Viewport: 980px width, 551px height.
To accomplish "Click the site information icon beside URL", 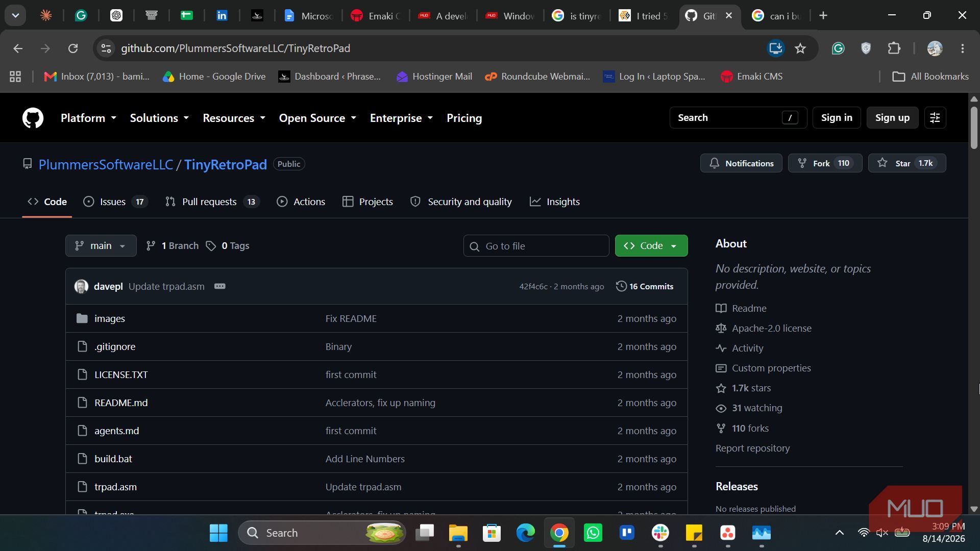I will click(x=106, y=48).
